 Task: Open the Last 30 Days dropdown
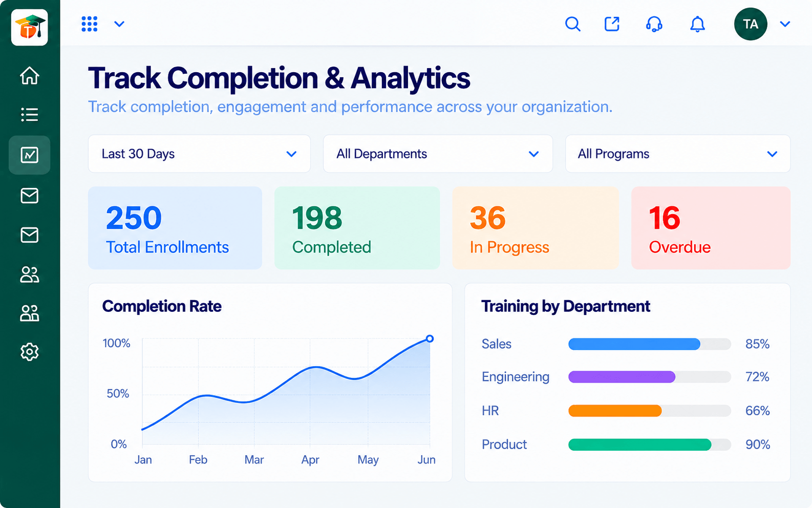point(199,154)
